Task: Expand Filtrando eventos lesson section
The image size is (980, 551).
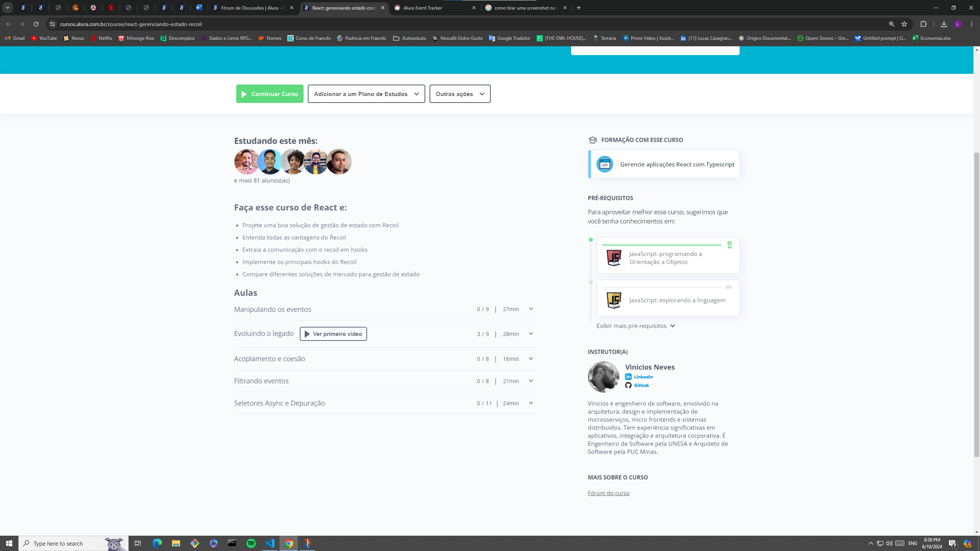Action: (x=530, y=381)
